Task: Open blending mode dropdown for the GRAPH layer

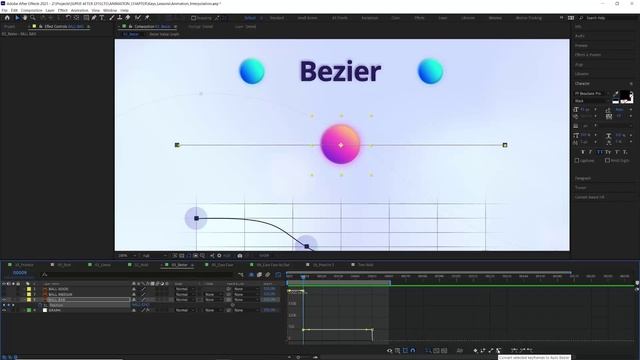Action: (x=184, y=310)
